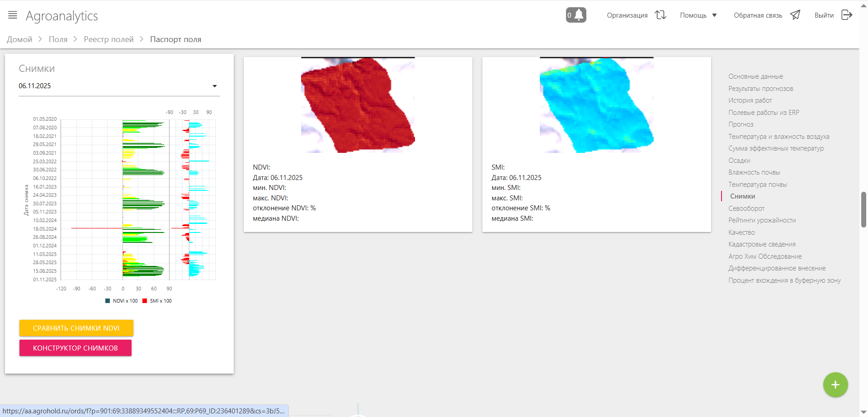The image size is (868, 417).
Task: Open the snapshot date dropdown 06.11.2025
Action: click(x=118, y=86)
